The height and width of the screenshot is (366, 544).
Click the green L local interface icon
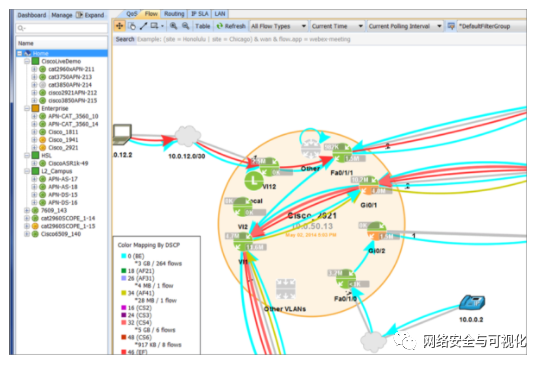254,181
